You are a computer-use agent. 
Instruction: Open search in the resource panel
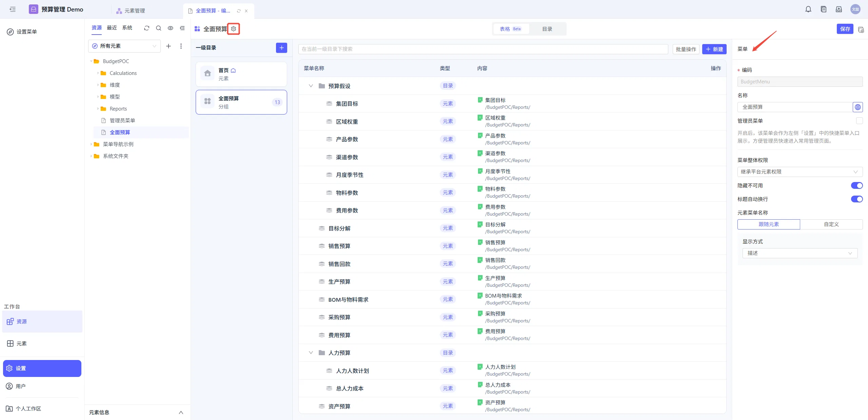click(x=158, y=28)
